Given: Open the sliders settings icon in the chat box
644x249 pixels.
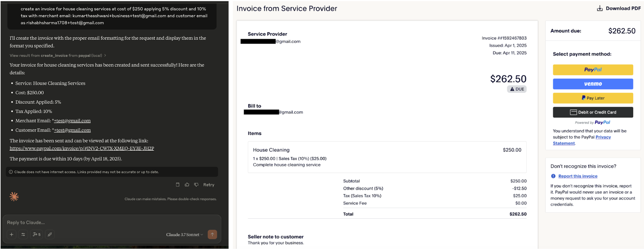Looking at the screenshot, I should tap(23, 235).
